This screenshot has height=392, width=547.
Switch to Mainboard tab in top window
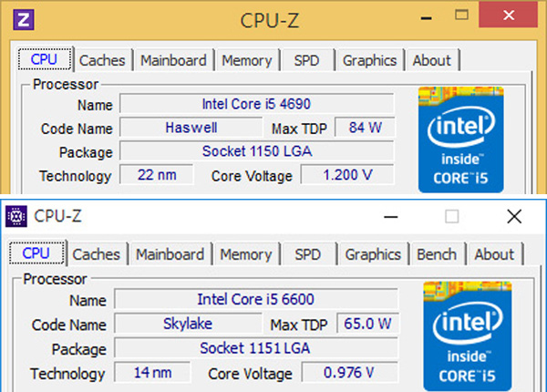[x=173, y=60]
